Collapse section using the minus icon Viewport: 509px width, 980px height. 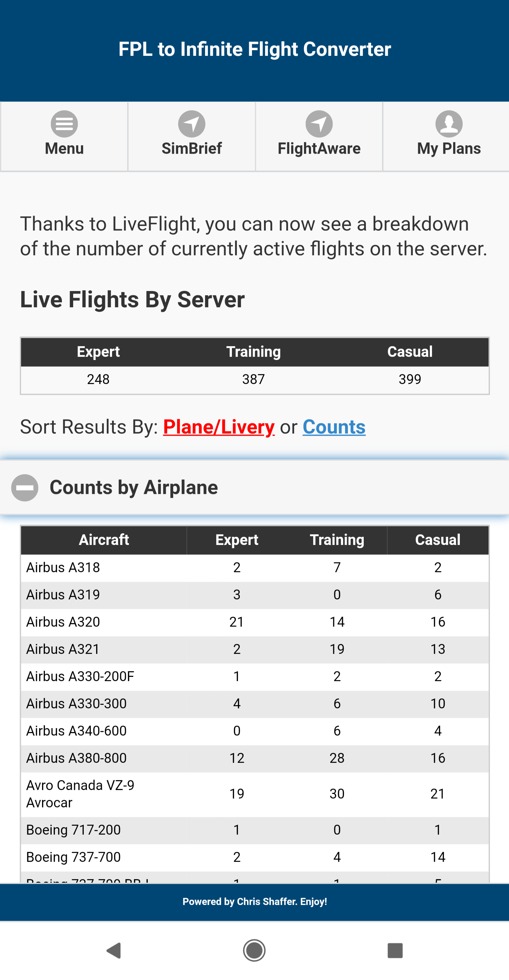click(x=25, y=488)
